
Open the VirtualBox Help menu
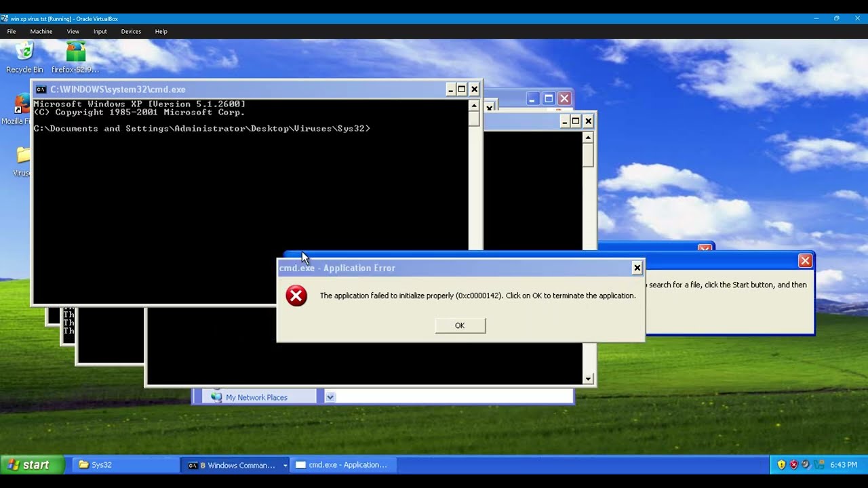[161, 31]
